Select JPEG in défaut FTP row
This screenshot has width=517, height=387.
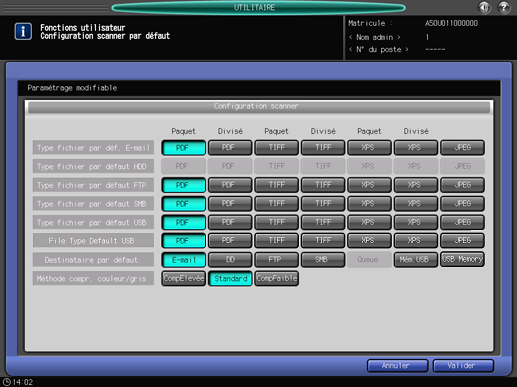pyautogui.click(x=462, y=185)
